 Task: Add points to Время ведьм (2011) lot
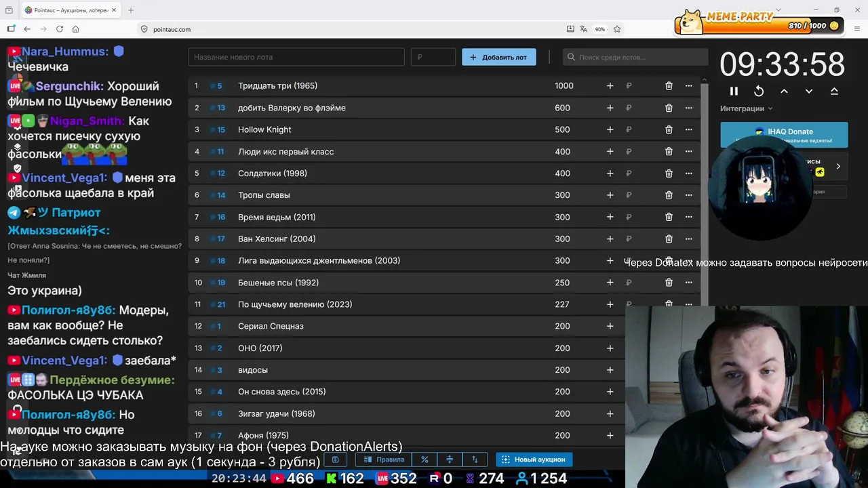point(610,217)
